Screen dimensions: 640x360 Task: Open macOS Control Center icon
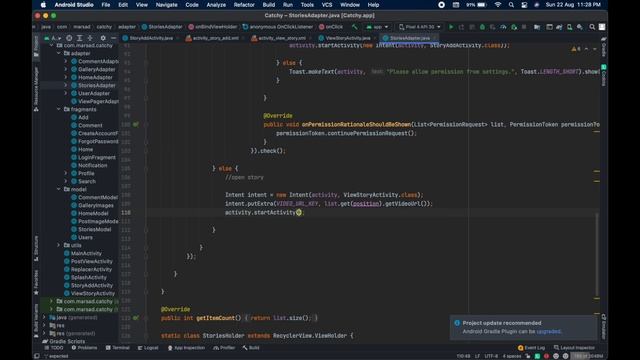pos(524,5)
